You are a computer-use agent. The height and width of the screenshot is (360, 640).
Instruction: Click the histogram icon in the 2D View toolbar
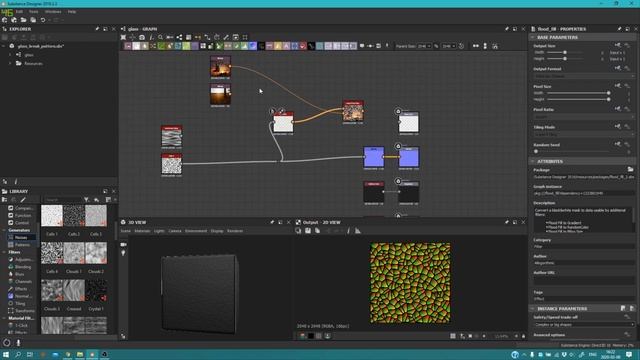tap(358, 231)
